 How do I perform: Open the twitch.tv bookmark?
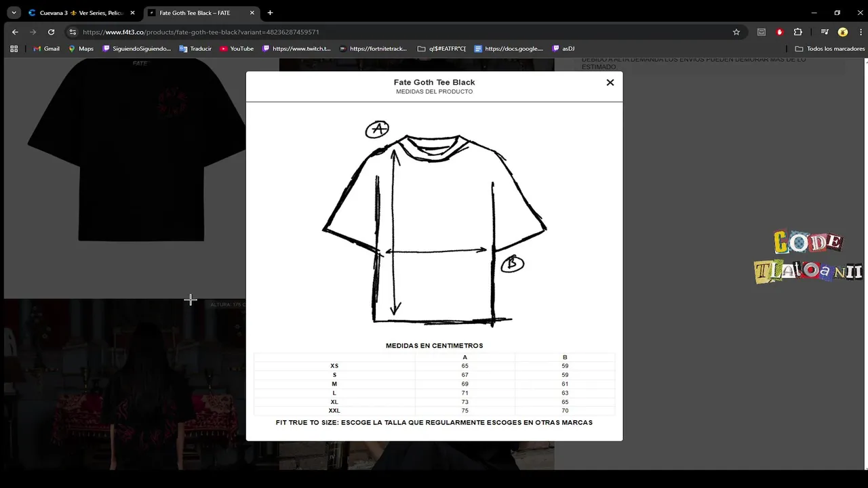point(296,49)
